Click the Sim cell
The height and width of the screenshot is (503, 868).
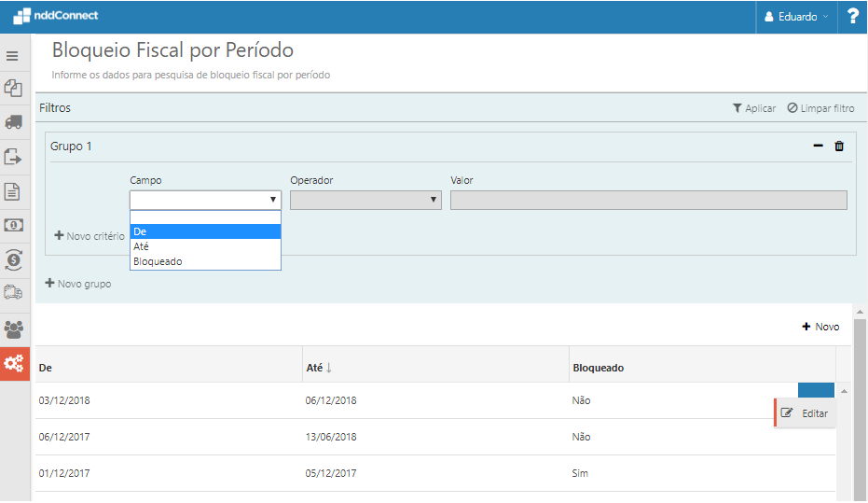(x=580, y=474)
